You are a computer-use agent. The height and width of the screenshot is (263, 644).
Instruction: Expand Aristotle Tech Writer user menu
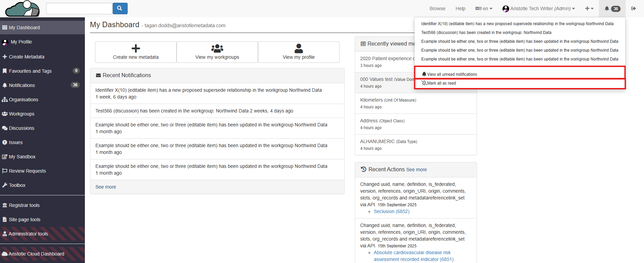click(539, 8)
